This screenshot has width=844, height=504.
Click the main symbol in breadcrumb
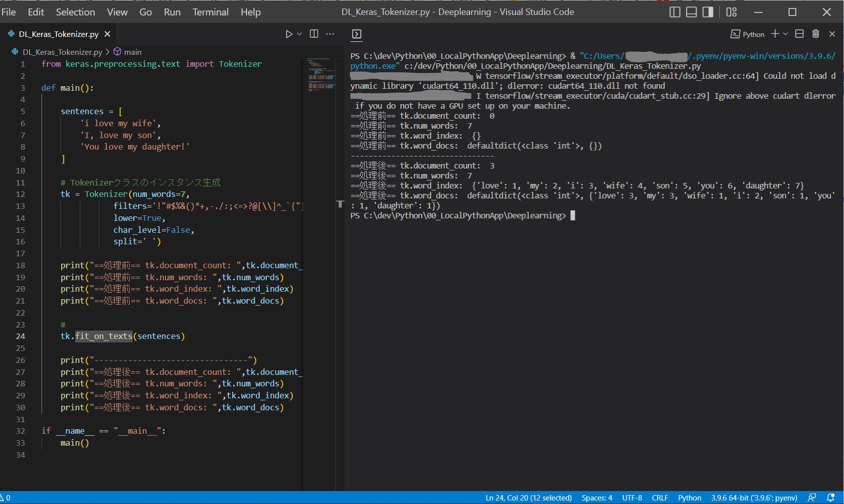click(133, 52)
